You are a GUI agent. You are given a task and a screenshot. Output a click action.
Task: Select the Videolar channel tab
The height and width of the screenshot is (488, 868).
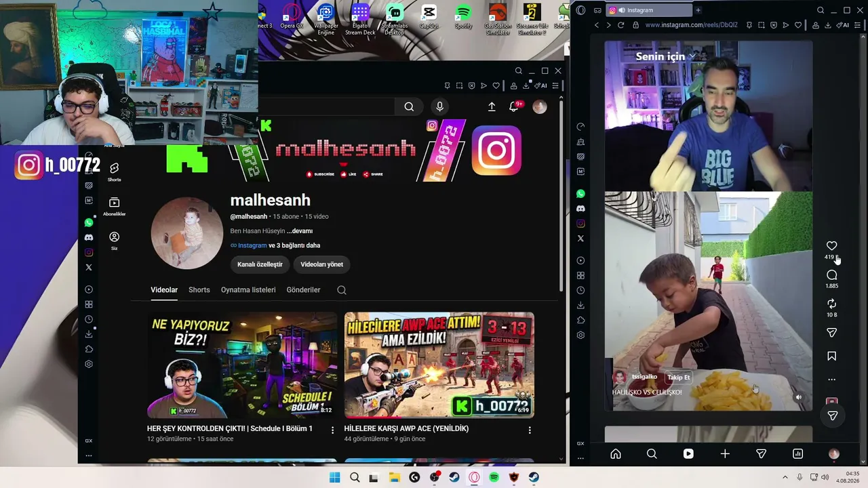164,290
